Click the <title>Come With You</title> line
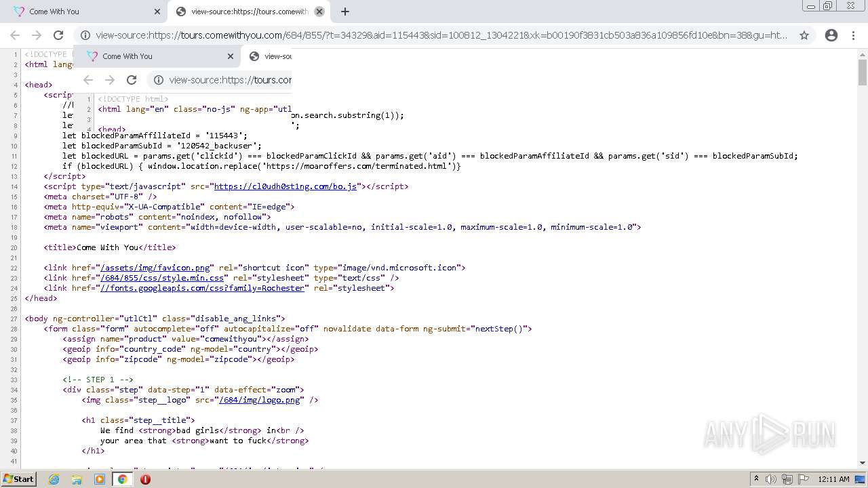 pyautogui.click(x=110, y=247)
